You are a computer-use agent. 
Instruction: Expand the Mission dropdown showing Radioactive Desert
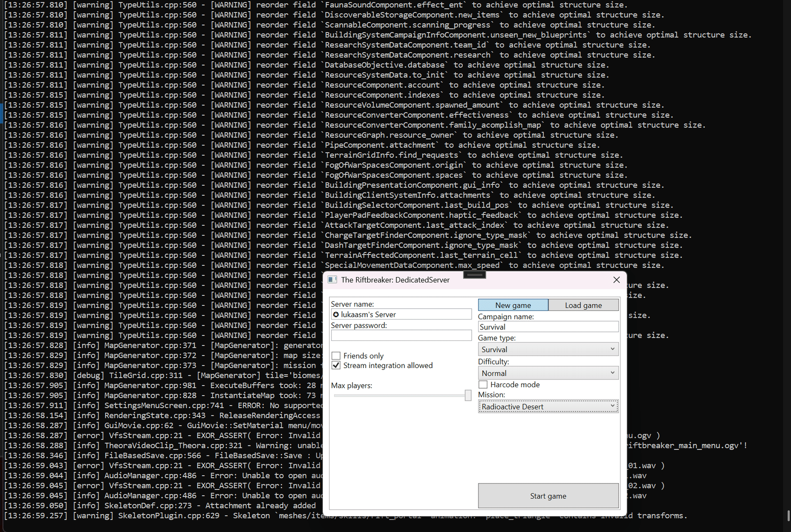click(x=548, y=407)
